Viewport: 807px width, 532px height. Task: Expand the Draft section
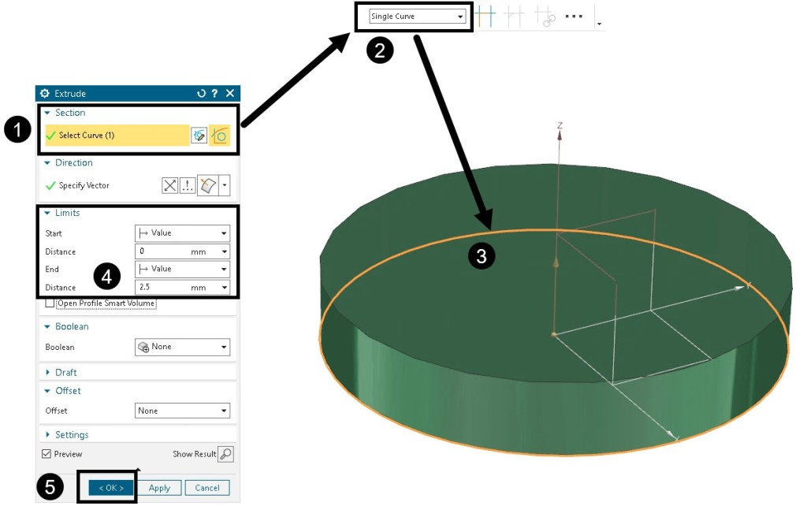click(65, 372)
